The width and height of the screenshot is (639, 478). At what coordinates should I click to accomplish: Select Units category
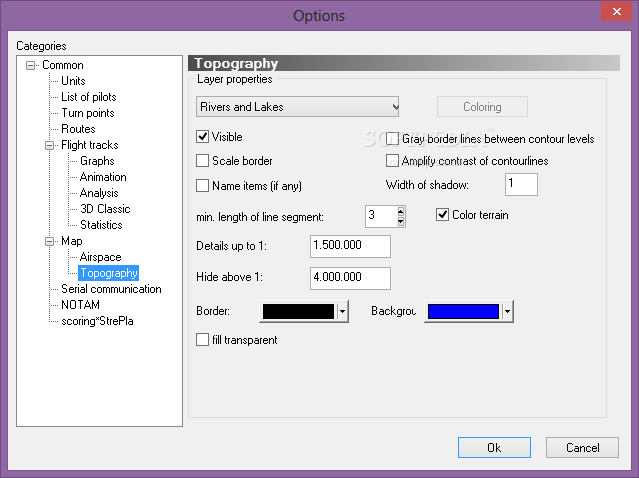tap(73, 81)
